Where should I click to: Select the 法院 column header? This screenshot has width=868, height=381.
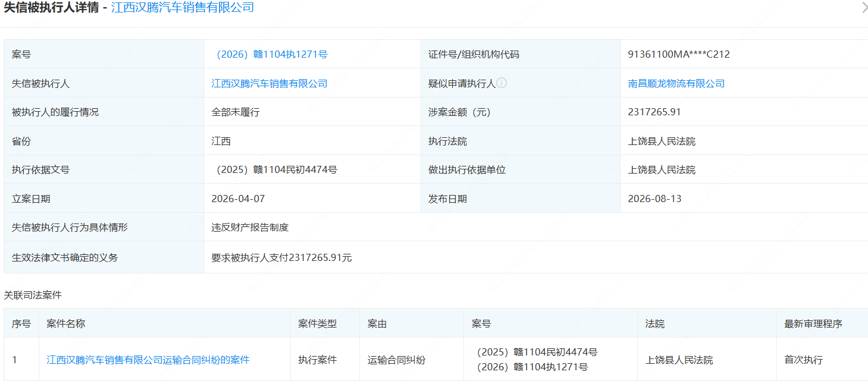(x=655, y=323)
